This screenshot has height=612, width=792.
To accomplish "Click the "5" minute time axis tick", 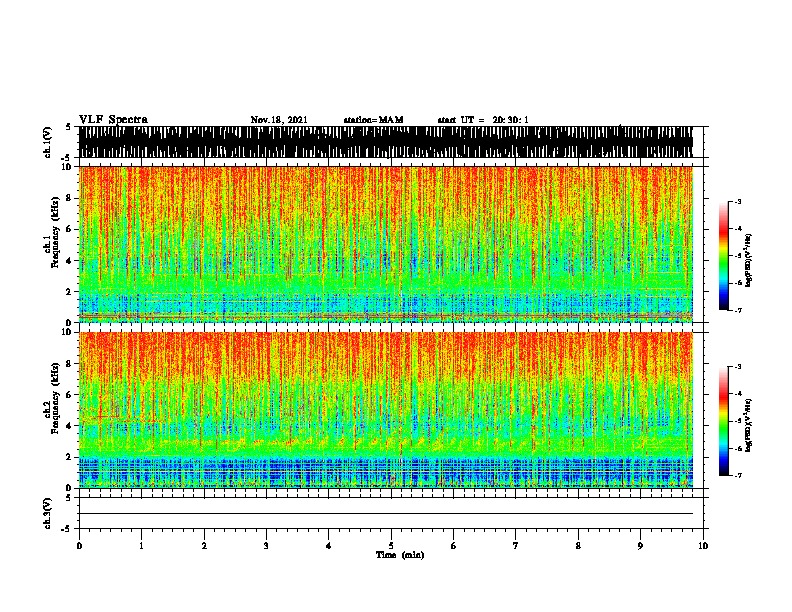I will (391, 546).
